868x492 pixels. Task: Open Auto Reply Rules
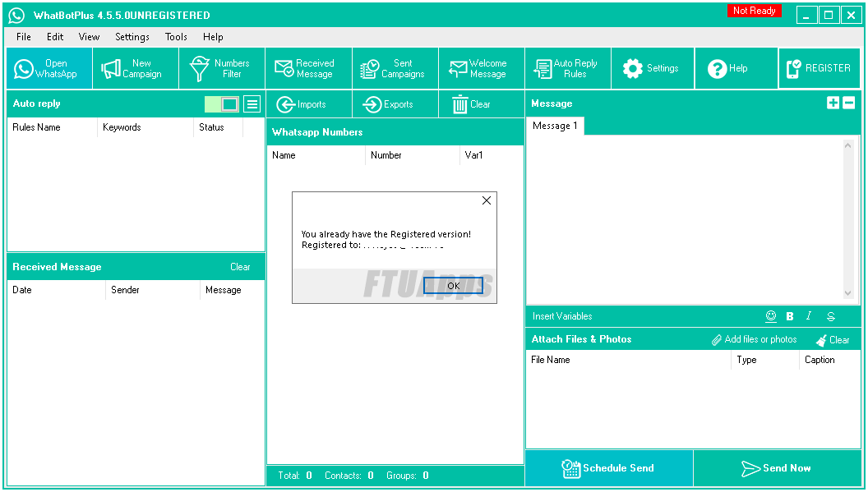coord(568,69)
